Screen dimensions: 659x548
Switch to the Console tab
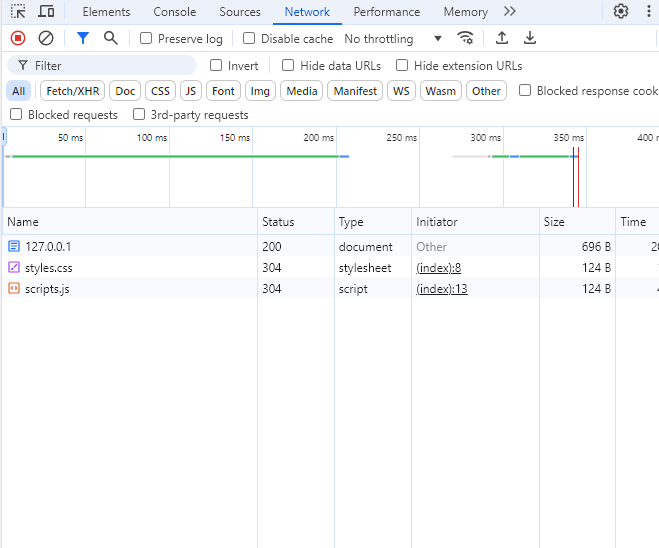click(x=174, y=12)
